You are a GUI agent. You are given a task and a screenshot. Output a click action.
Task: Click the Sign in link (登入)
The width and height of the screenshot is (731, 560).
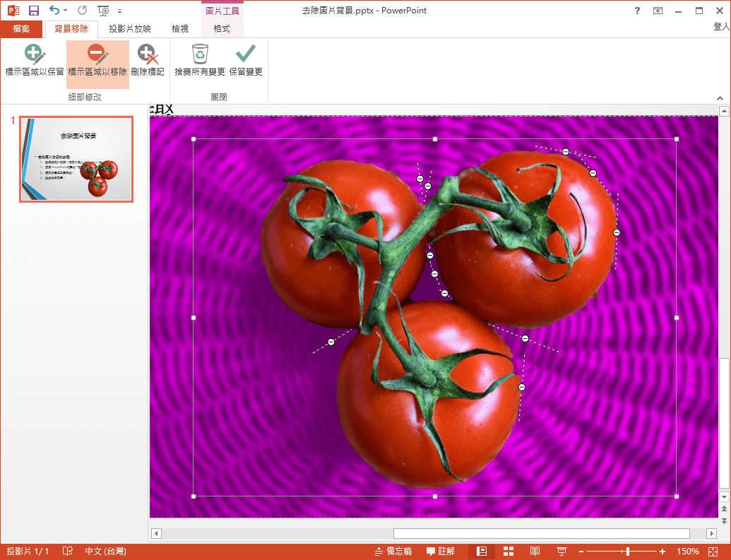721,27
